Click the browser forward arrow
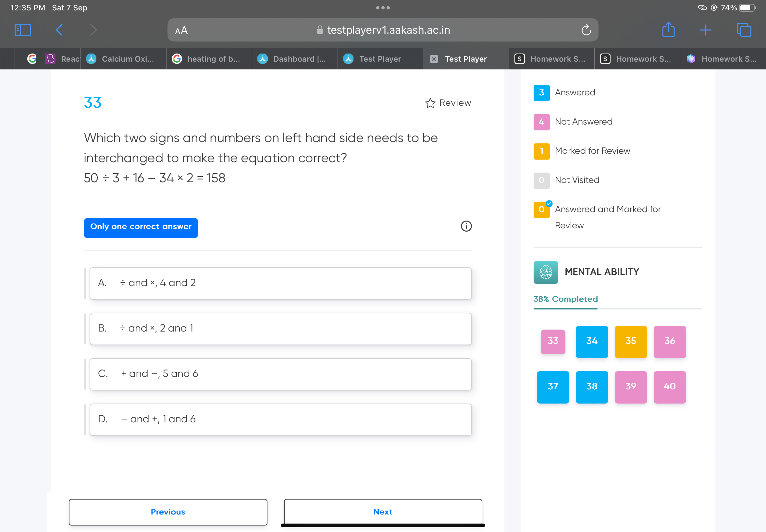The height and width of the screenshot is (532, 766). tap(93, 30)
